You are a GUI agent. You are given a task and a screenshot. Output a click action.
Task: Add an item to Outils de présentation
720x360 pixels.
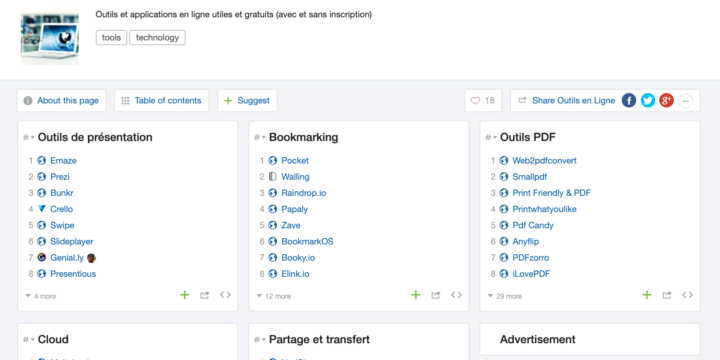[x=185, y=295]
